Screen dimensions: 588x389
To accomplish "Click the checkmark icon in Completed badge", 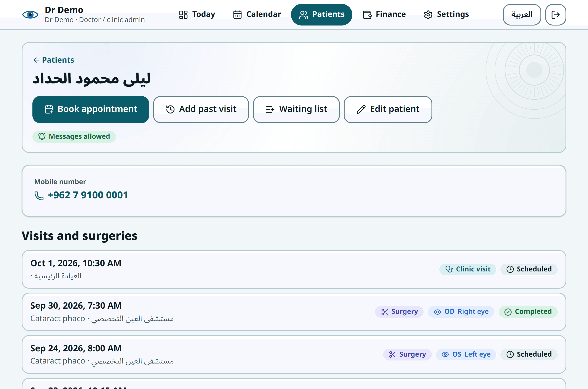I will (508, 312).
